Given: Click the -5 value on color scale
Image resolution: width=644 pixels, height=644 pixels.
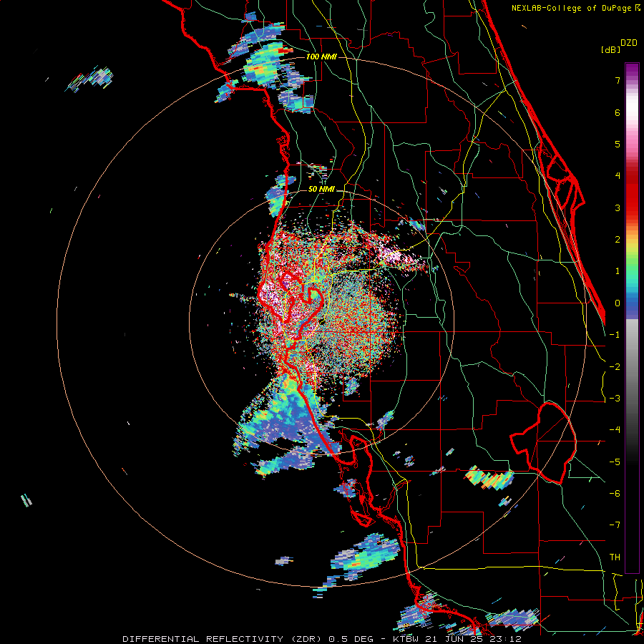Looking at the screenshot, I should coord(615,462).
